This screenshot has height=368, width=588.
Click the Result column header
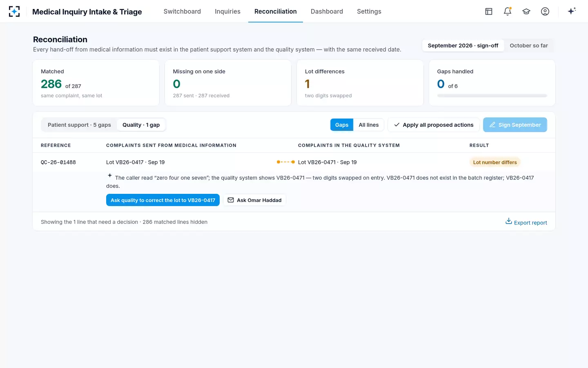[479, 146]
